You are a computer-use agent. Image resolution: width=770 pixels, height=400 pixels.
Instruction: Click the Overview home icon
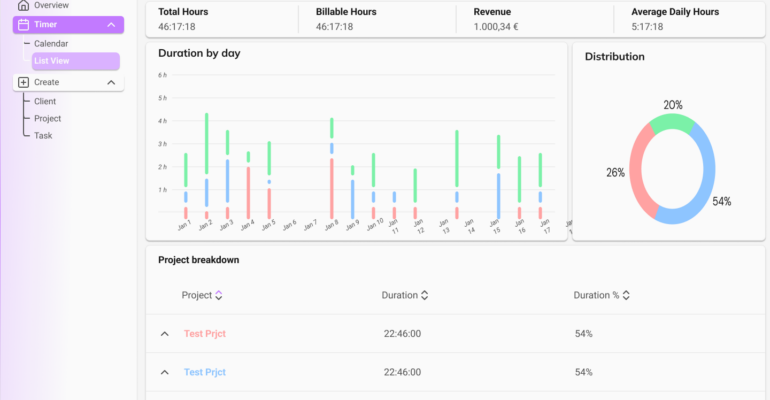pyautogui.click(x=23, y=5)
